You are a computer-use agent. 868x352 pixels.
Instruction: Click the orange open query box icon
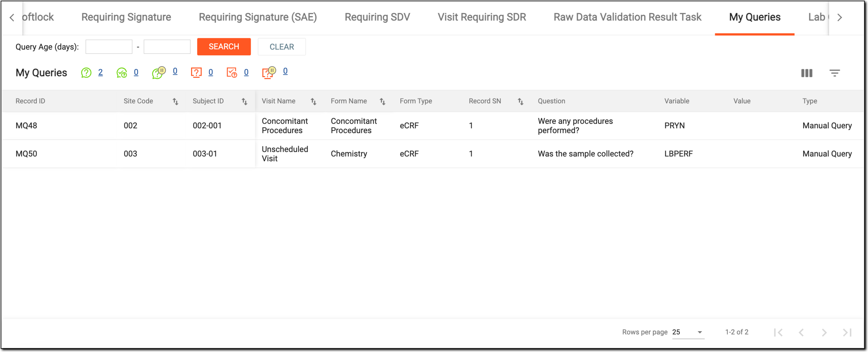(x=196, y=73)
